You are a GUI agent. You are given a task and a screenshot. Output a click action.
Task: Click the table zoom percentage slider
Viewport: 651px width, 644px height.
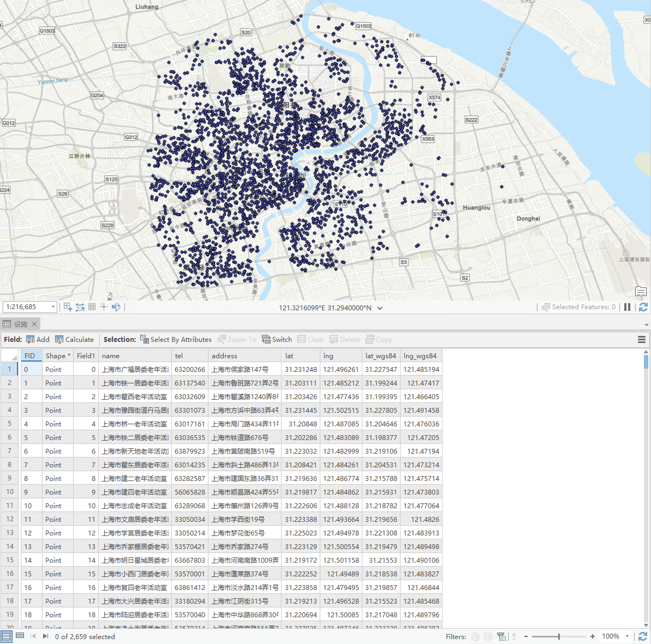[x=559, y=636]
